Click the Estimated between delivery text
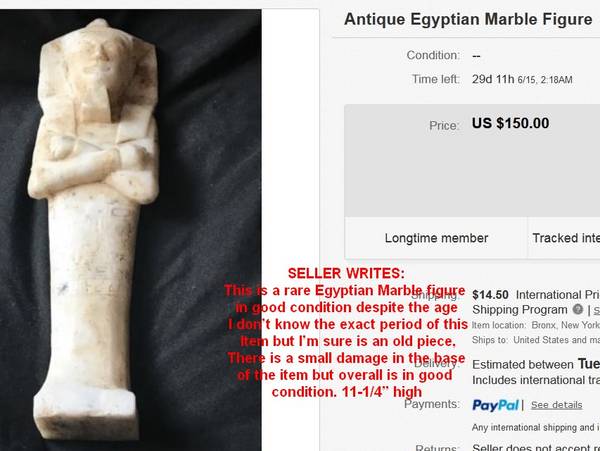This screenshot has width=600, height=451. 523,365
